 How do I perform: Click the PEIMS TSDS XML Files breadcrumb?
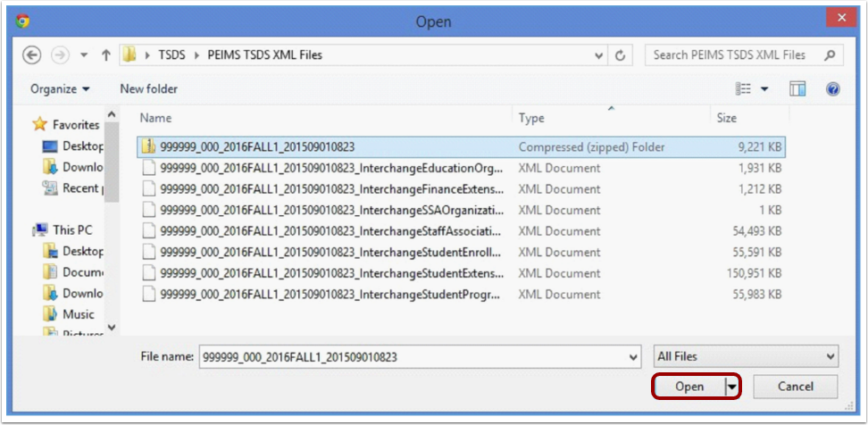tap(264, 55)
